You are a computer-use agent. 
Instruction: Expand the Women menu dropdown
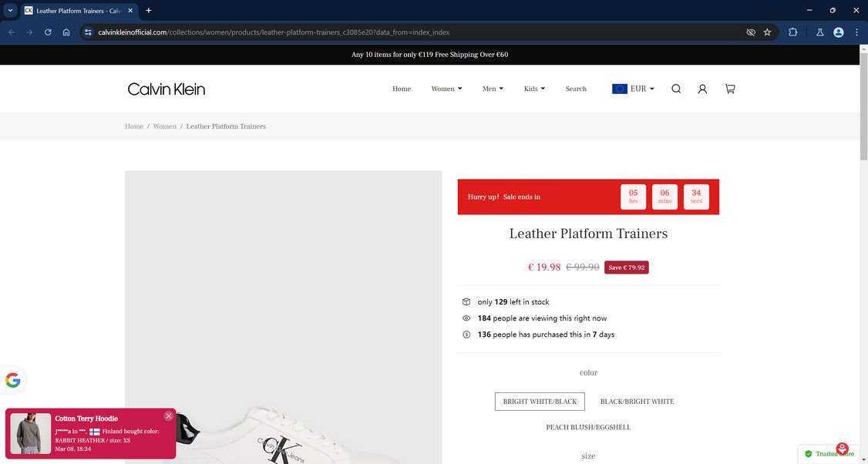click(446, 89)
